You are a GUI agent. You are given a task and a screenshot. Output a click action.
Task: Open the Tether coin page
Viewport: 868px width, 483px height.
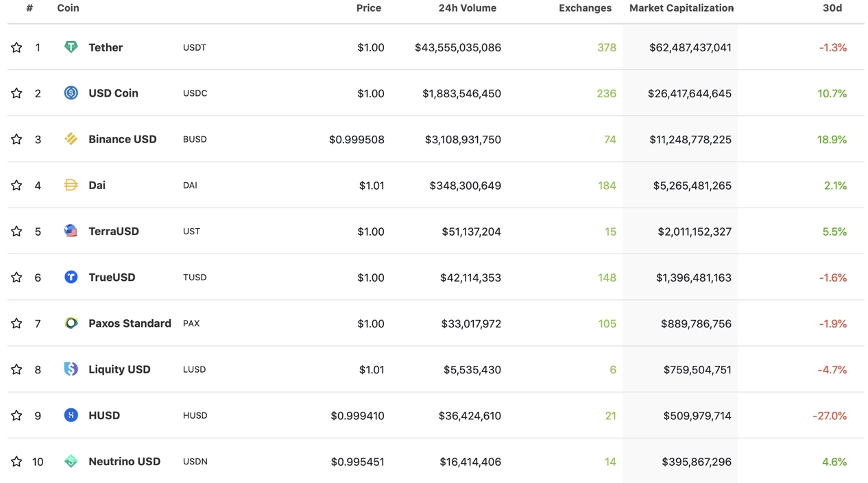point(106,47)
